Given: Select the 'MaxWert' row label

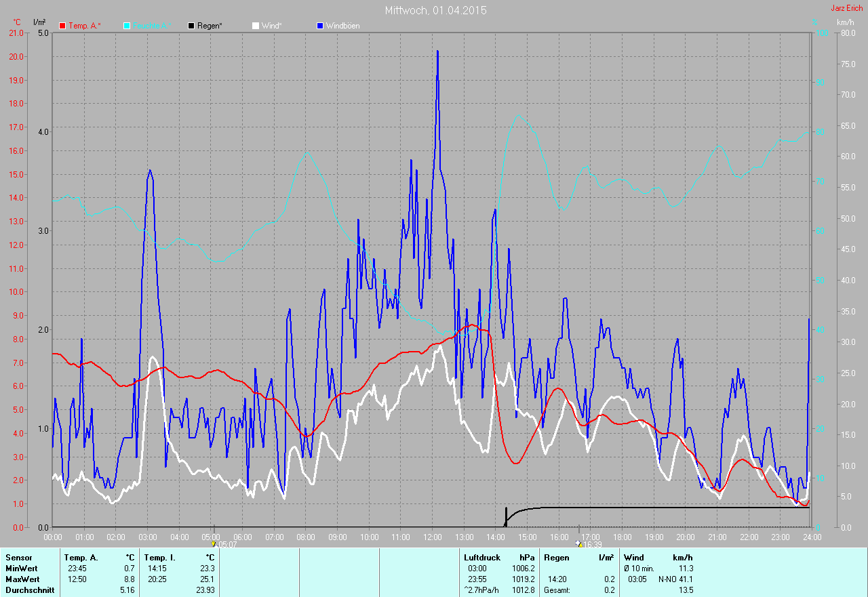Looking at the screenshot, I should click(22, 579).
